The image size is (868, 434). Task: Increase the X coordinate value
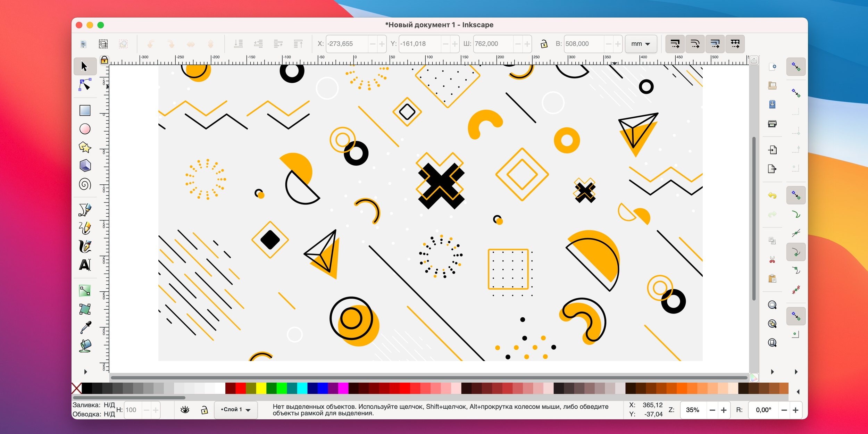(x=382, y=44)
